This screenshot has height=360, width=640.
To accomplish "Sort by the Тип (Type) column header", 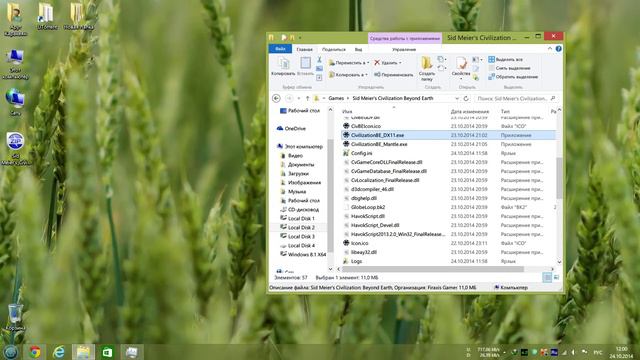I will [505, 111].
